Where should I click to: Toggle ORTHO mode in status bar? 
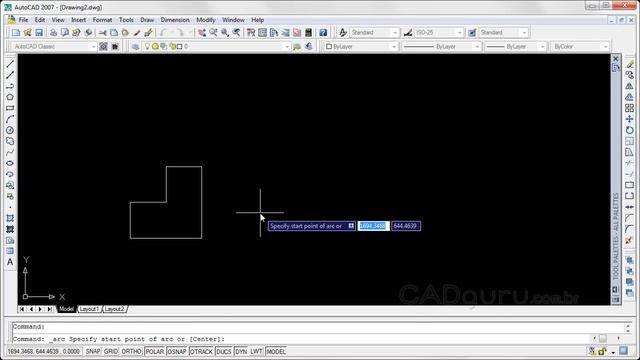pyautogui.click(x=131, y=351)
